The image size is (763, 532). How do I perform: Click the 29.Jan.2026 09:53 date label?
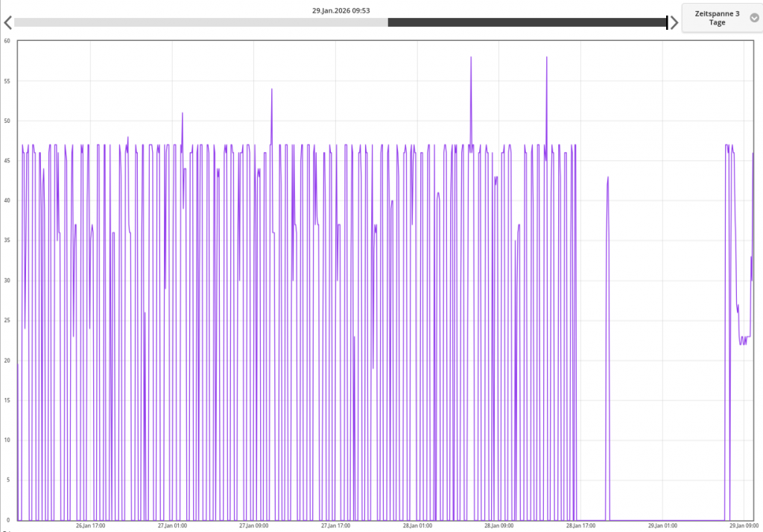341,10
